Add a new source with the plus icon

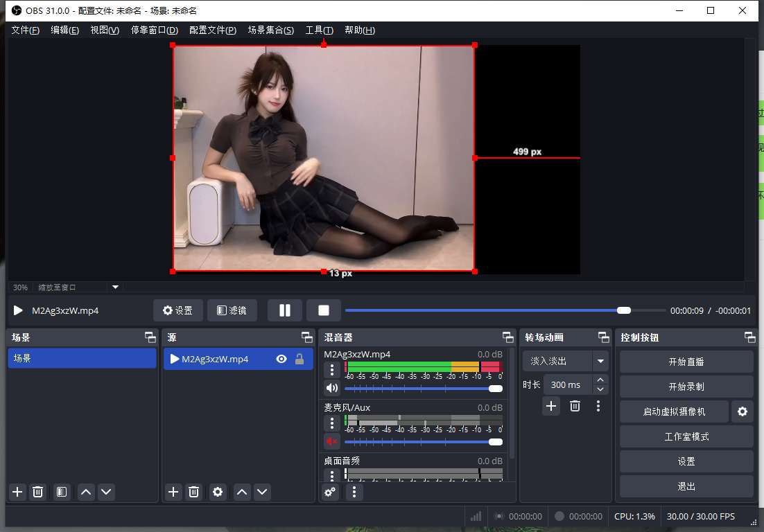coord(173,492)
